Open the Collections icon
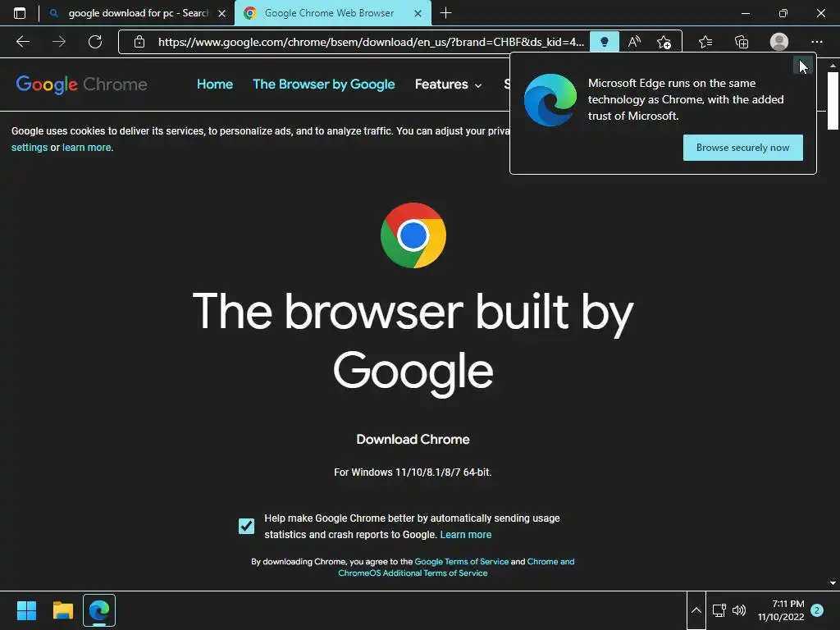Viewport: 840px width, 630px height. coord(742,42)
